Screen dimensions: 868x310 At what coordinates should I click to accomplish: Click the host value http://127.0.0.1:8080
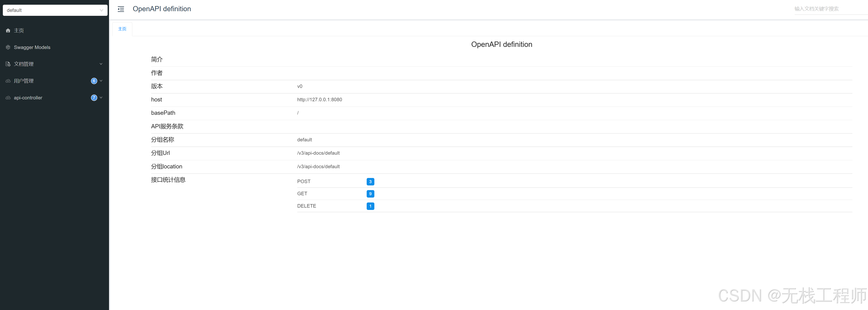pyautogui.click(x=319, y=100)
